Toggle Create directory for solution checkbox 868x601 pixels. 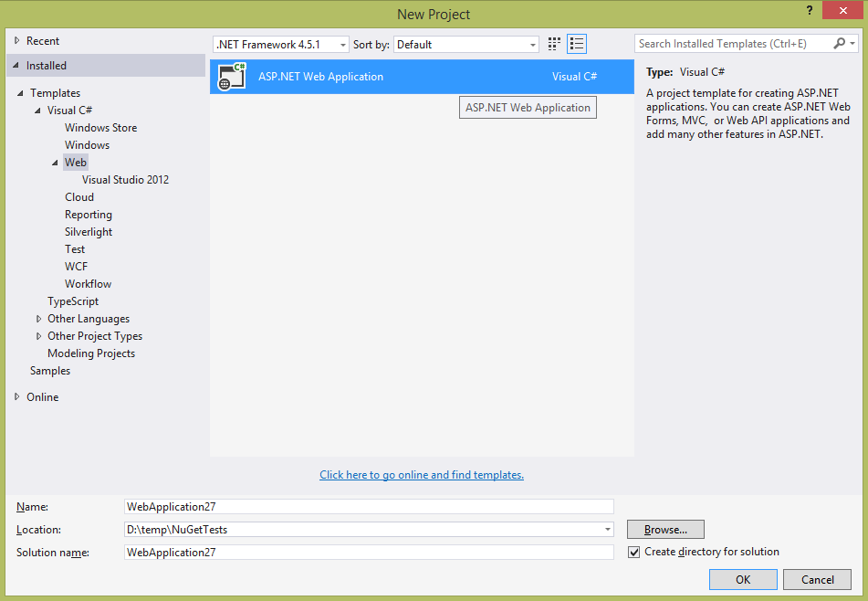[x=633, y=553]
